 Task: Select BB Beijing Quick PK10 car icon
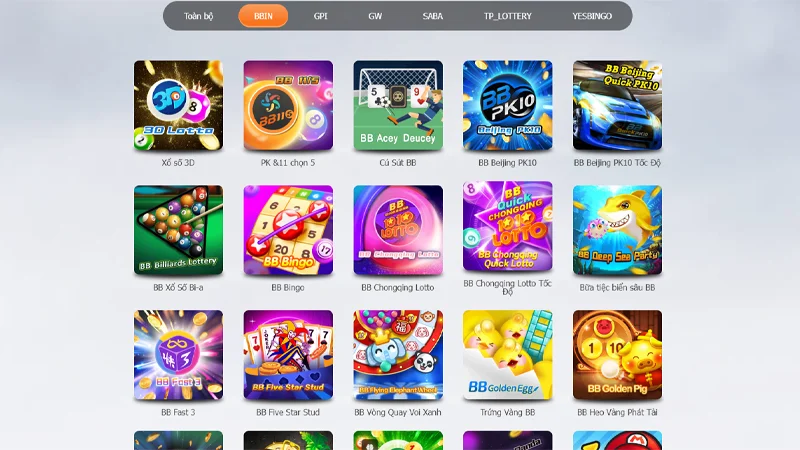pyautogui.click(x=617, y=106)
